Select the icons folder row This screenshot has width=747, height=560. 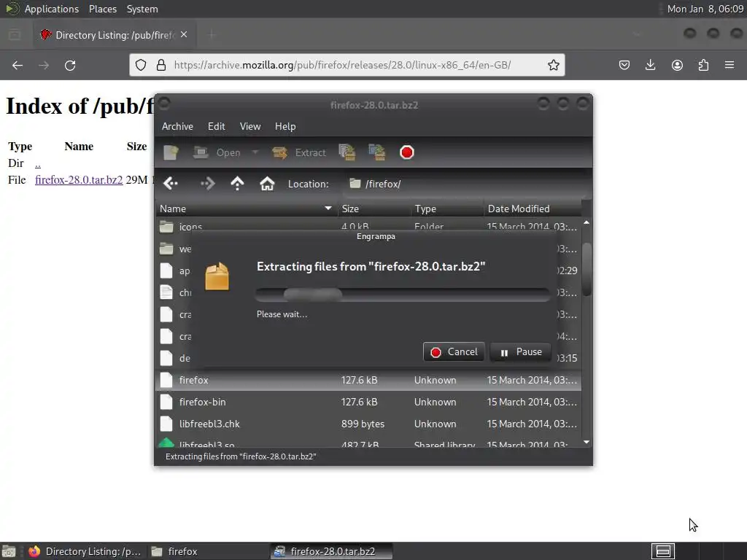point(368,226)
